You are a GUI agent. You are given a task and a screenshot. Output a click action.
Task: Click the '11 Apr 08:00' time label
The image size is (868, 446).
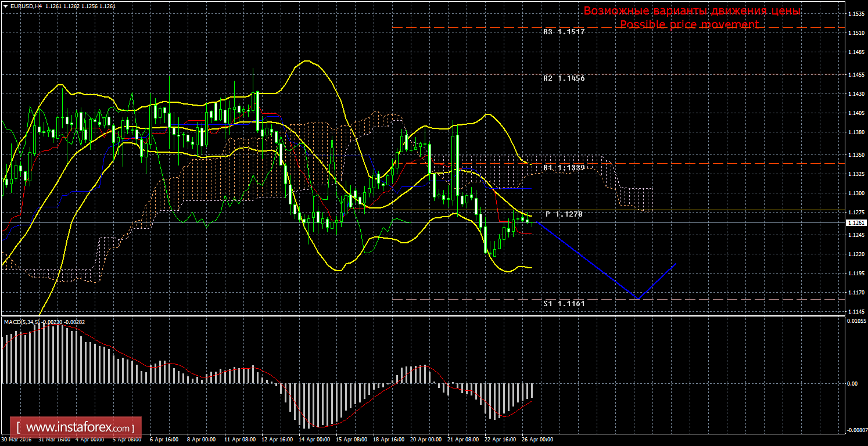tap(239, 440)
